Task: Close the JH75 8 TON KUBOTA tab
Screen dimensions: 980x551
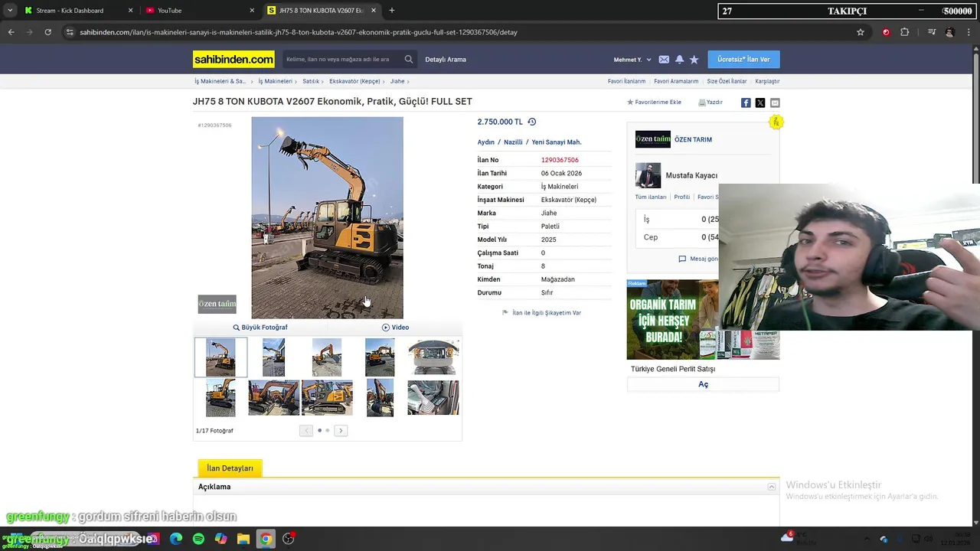Action: (374, 11)
